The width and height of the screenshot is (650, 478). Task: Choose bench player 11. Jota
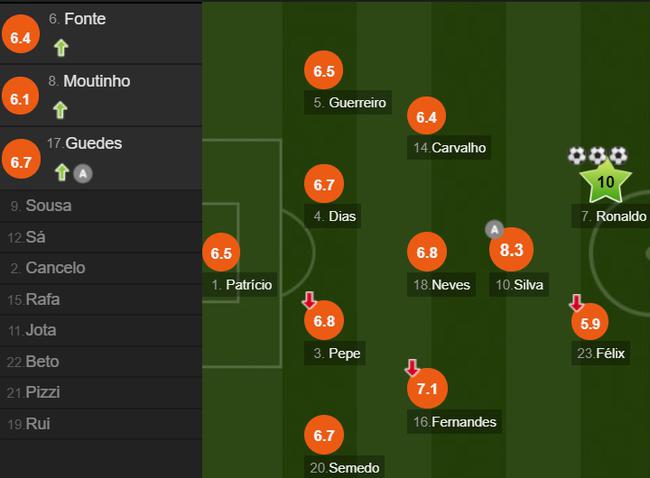(101, 330)
